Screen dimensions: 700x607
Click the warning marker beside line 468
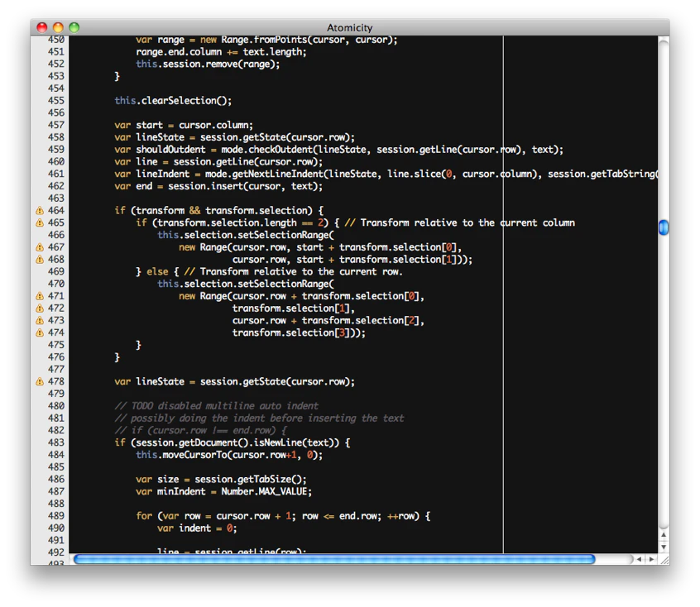(x=40, y=259)
